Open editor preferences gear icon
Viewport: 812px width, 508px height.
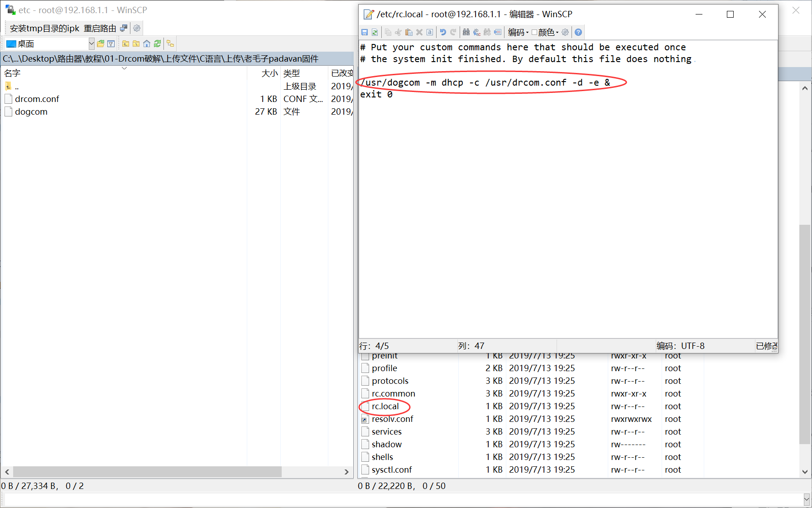565,32
